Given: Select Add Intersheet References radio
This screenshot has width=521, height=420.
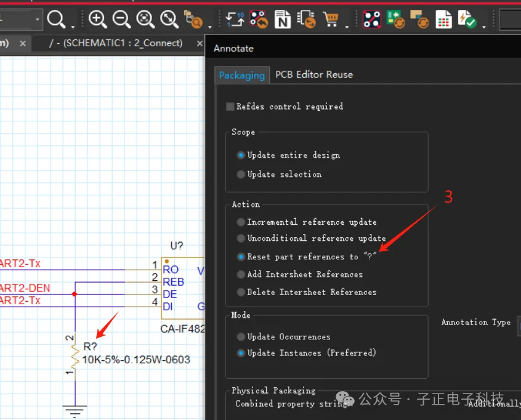Looking at the screenshot, I should (x=241, y=275).
